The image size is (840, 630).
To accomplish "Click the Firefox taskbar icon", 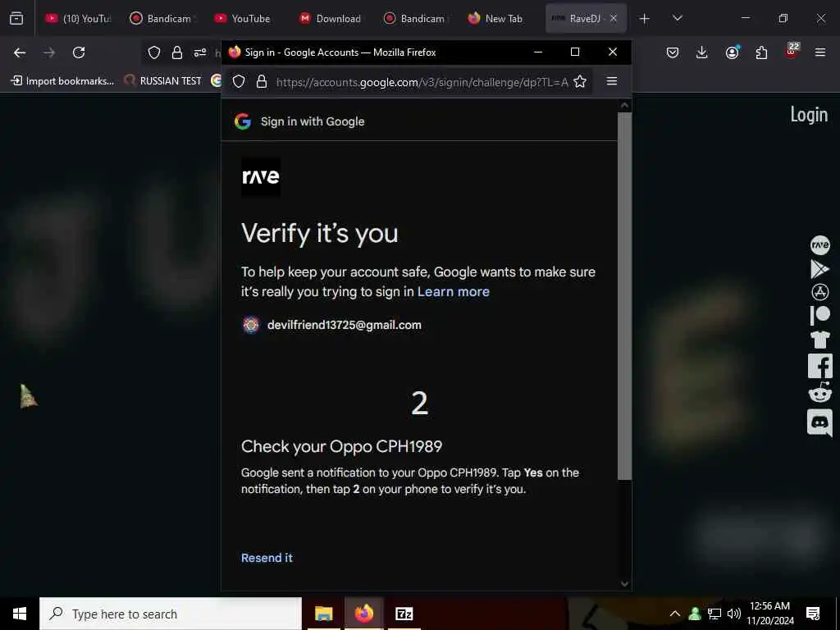I will pos(363,614).
